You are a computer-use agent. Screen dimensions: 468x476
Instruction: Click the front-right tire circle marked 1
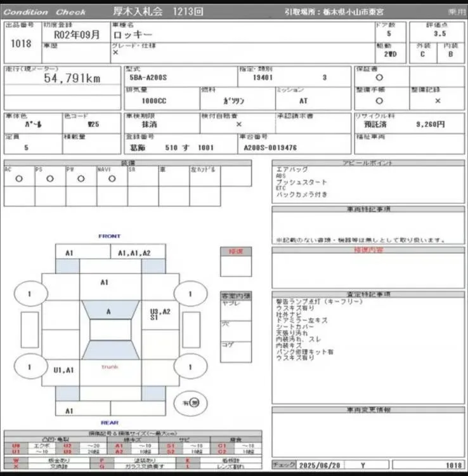click(x=190, y=294)
